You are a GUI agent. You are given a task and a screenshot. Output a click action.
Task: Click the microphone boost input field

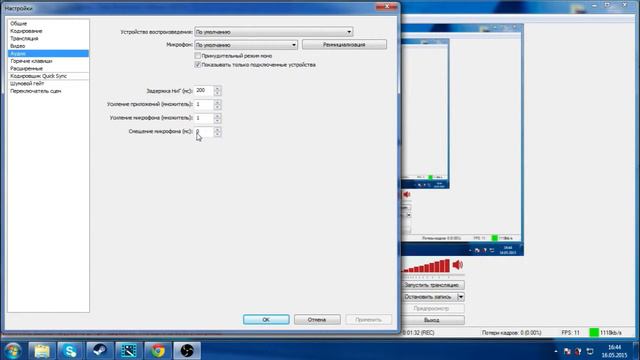(204, 118)
